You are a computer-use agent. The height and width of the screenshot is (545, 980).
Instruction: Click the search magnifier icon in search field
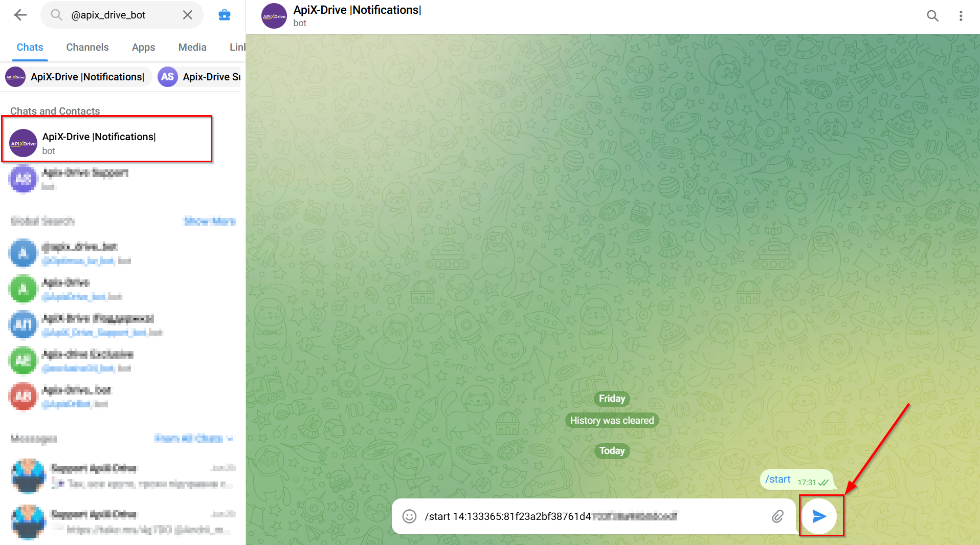coord(56,15)
